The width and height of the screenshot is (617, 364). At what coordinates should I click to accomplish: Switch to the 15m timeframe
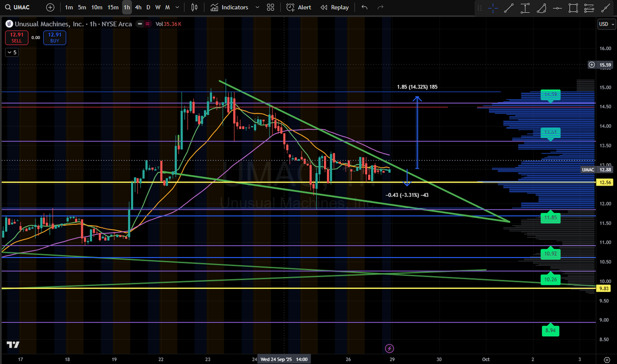pyautogui.click(x=113, y=7)
